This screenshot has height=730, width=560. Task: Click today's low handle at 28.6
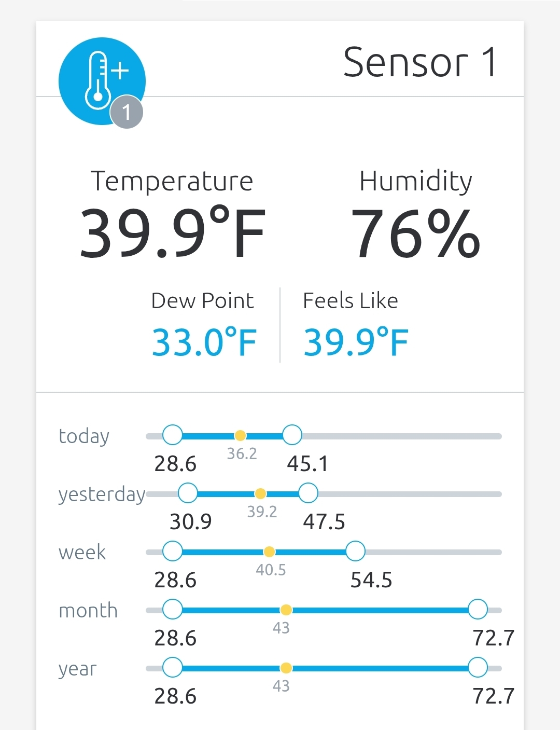172,435
